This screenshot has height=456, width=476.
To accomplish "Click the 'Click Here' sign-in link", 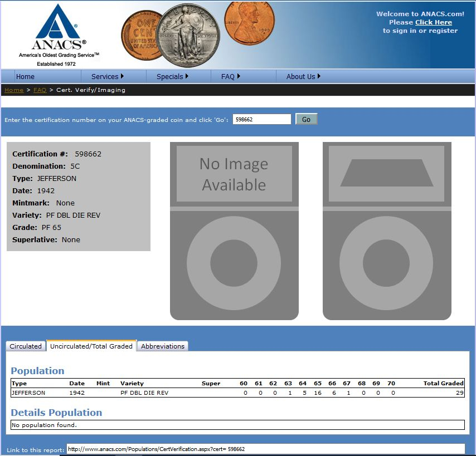I will pyautogui.click(x=434, y=22).
